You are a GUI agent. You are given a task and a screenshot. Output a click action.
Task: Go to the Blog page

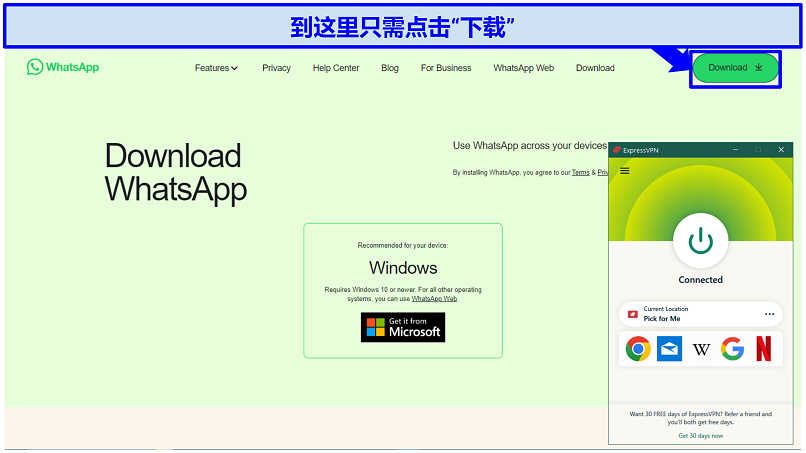click(390, 68)
